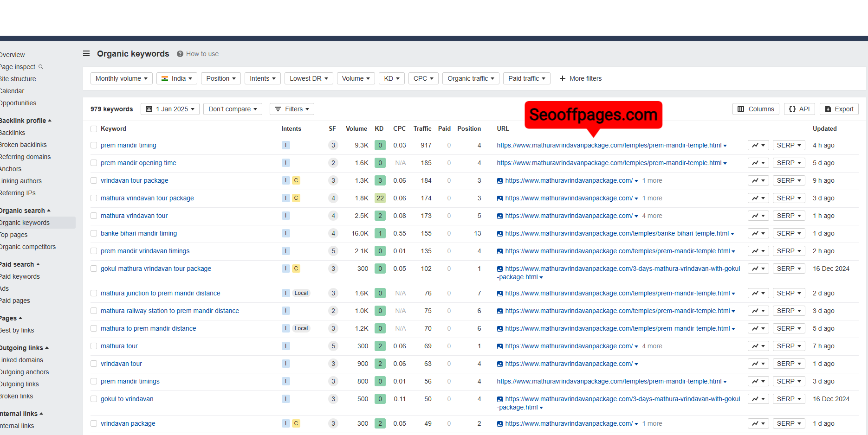
Task: Open SERP dropdown for vrindavan package row
Action: point(789,423)
